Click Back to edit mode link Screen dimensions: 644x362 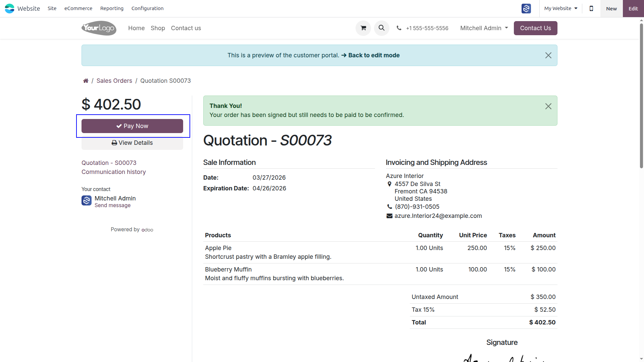pyautogui.click(x=370, y=55)
